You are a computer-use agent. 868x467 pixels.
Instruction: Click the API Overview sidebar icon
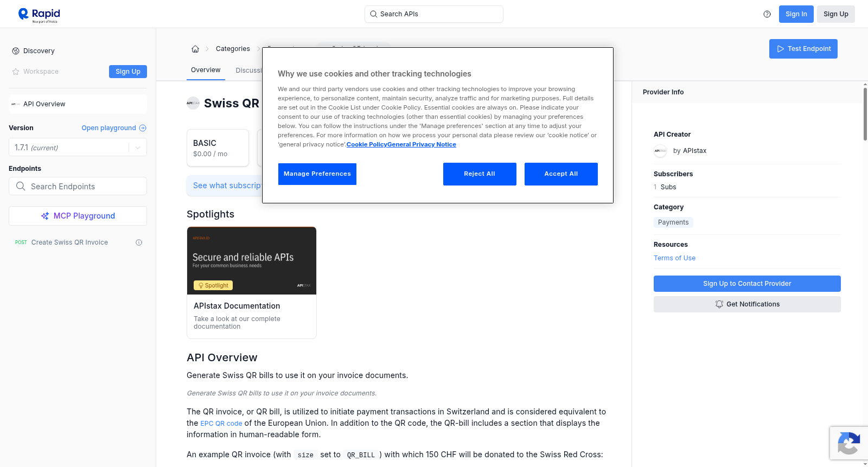[16, 104]
